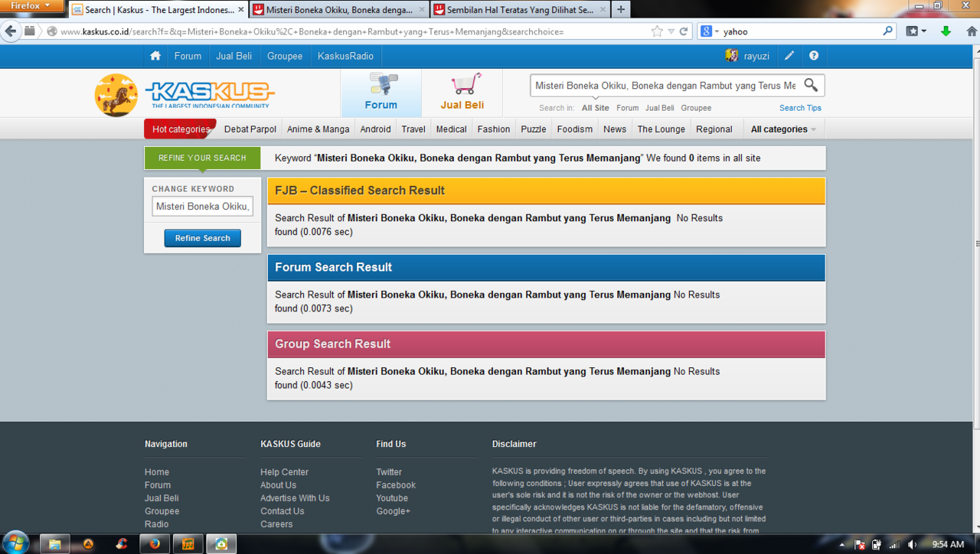Click the Kaskus horse logo
The image size is (980, 554).
[x=116, y=95]
